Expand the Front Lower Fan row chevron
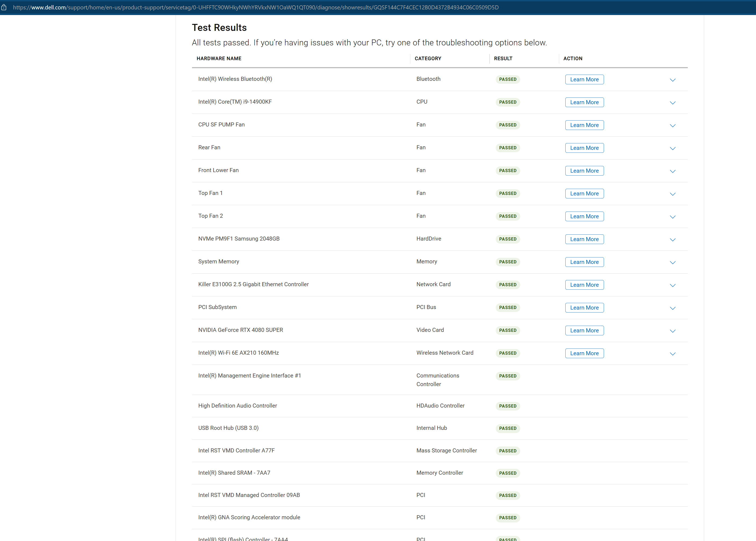The width and height of the screenshot is (756, 541). (x=672, y=171)
